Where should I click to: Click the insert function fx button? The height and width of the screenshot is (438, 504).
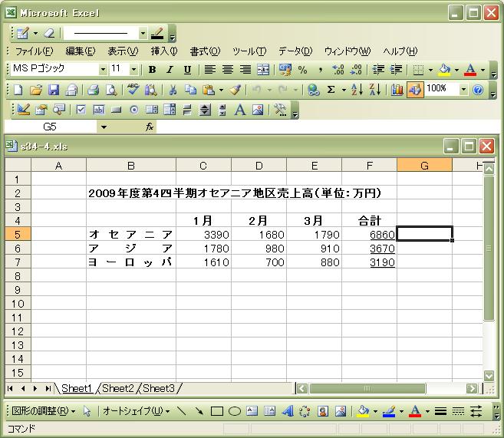point(149,127)
